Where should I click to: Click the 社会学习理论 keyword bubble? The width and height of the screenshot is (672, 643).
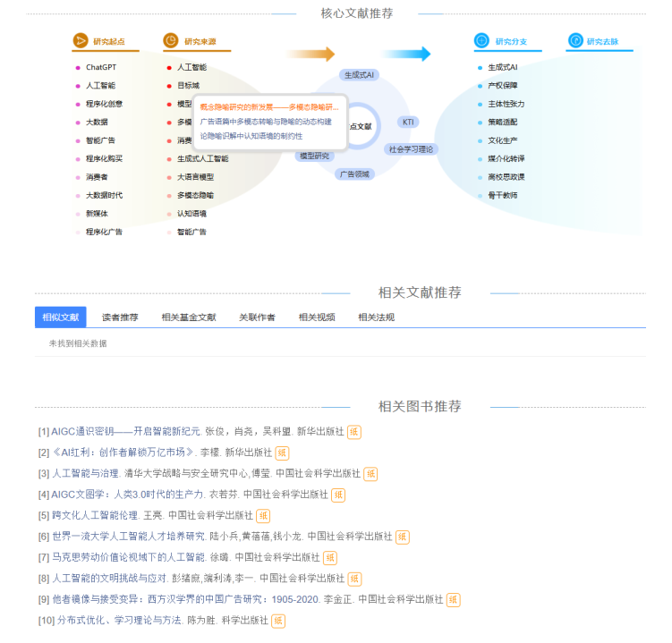tap(411, 149)
